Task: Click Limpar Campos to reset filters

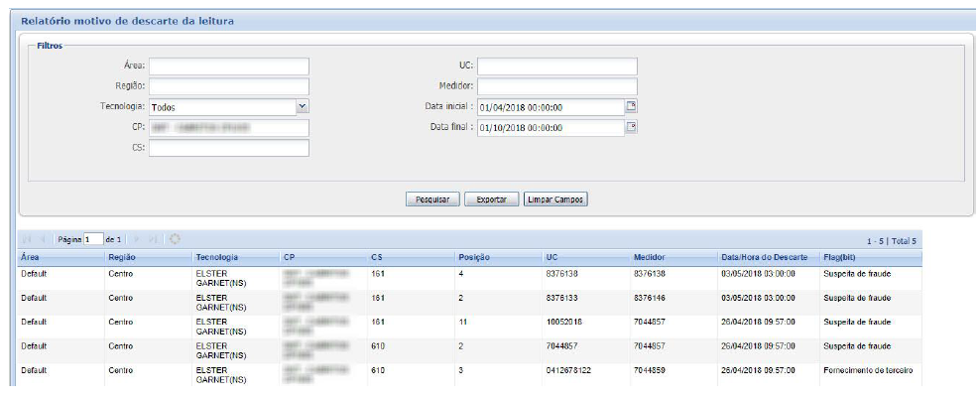Action: click(x=555, y=199)
